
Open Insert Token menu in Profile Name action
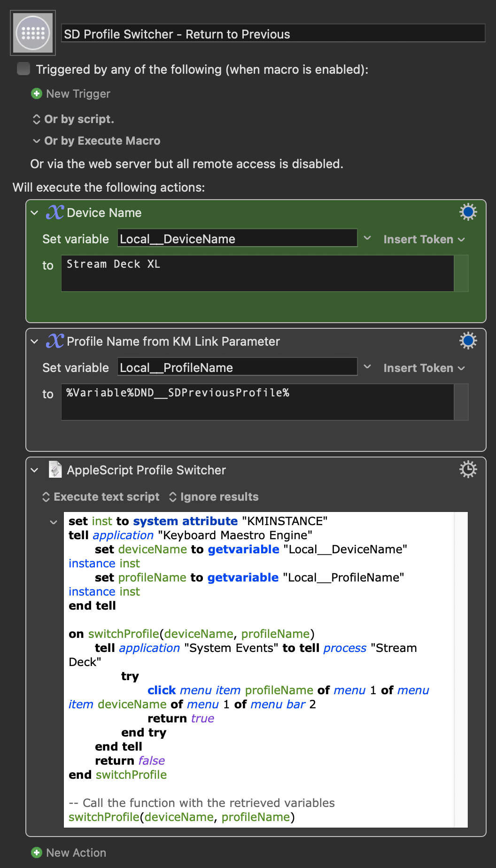click(x=424, y=368)
